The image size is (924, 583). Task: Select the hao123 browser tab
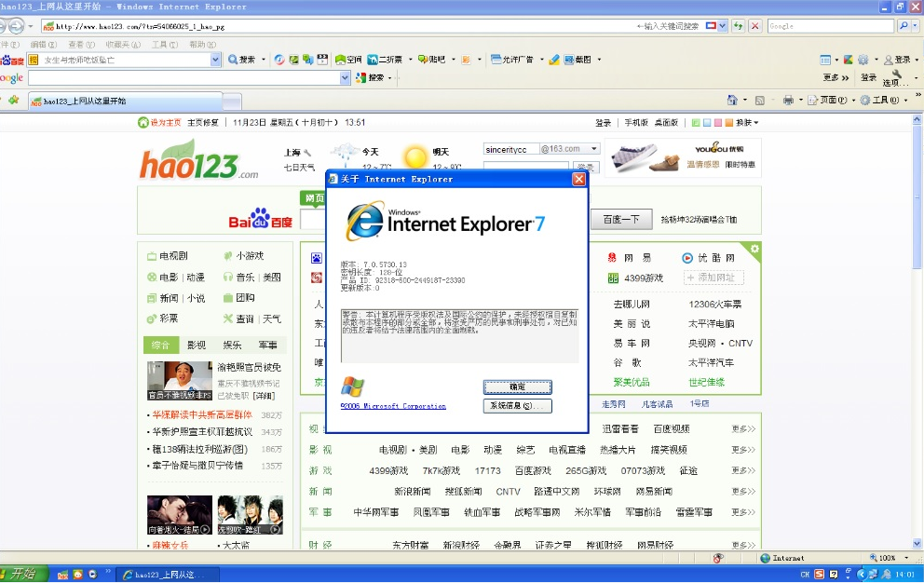(126, 101)
